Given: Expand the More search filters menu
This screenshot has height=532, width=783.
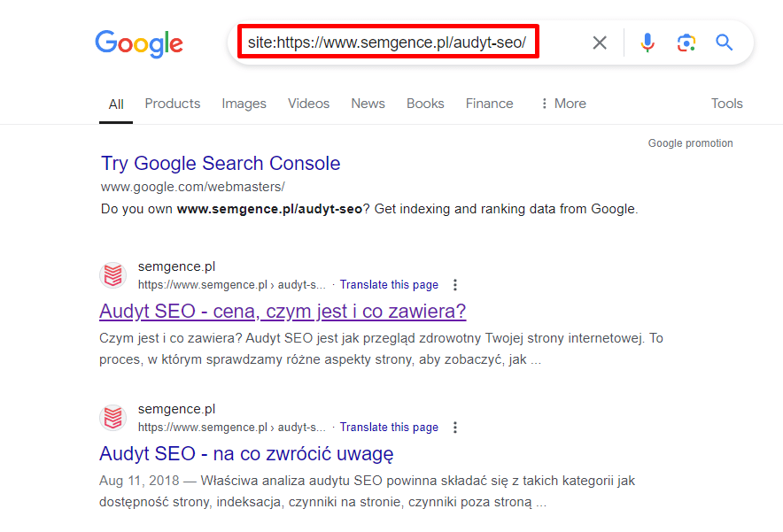Looking at the screenshot, I should pyautogui.click(x=564, y=104).
